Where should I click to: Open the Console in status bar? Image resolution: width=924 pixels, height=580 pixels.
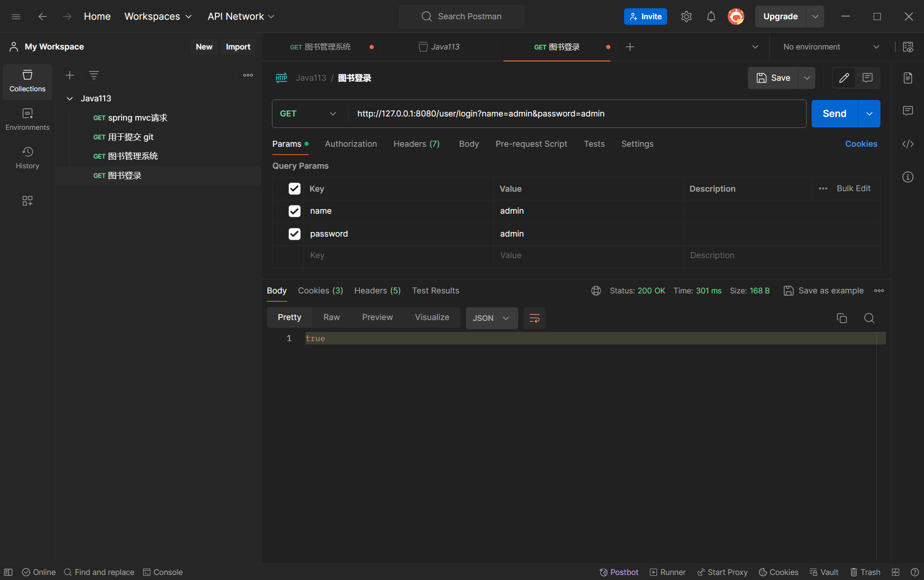pos(163,572)
